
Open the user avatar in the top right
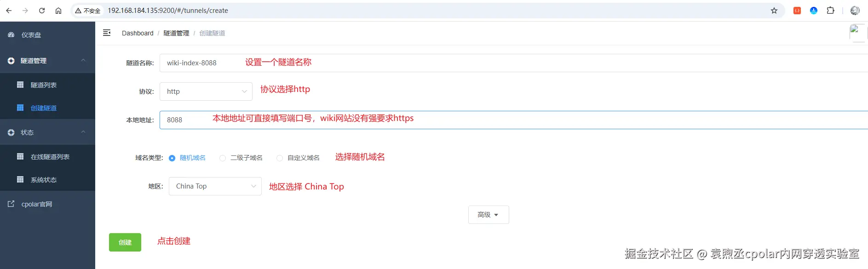[x=858, y=33]
